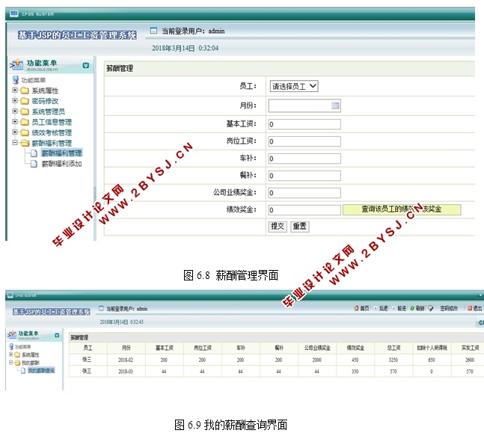Click the 3250 total salary cell
The image size is (484, 448).
[393, 360]
